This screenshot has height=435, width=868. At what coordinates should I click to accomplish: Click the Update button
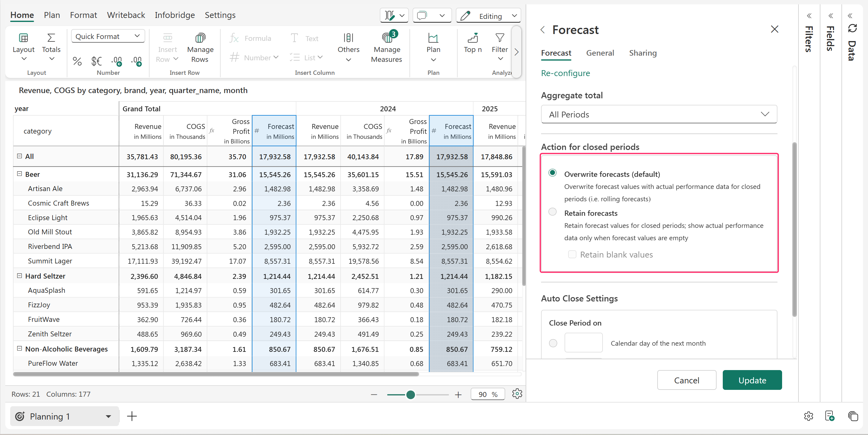(x=752, y=380)
